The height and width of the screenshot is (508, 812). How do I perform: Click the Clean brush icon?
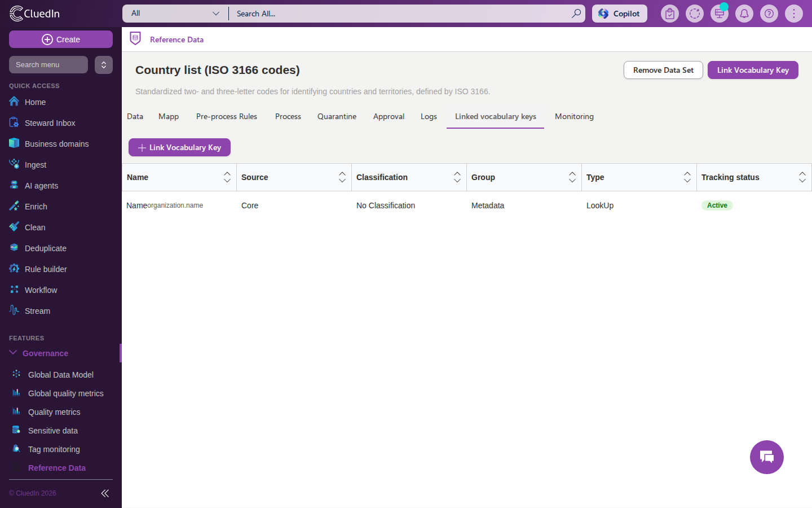pyautogui.click(x=14, y=227)
